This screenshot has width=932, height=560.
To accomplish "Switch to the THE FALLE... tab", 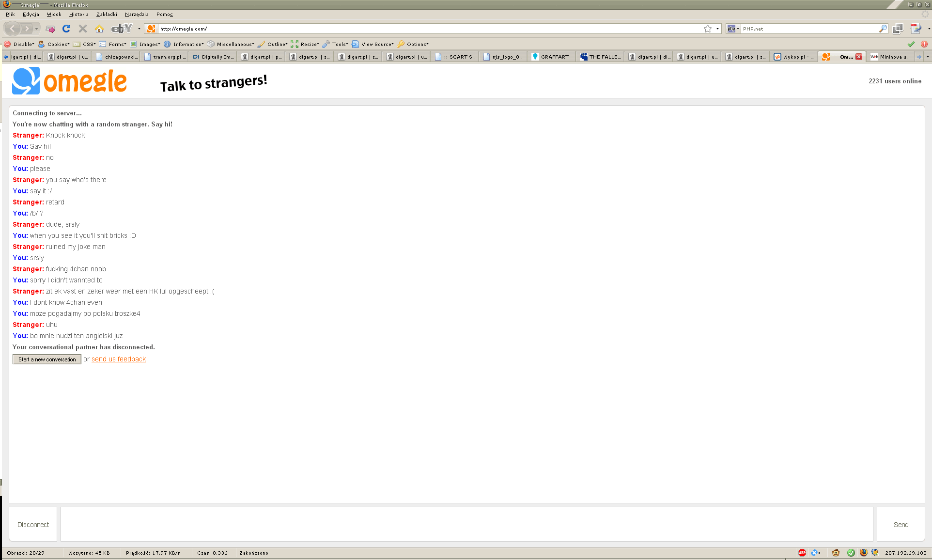I will [600, 57].
